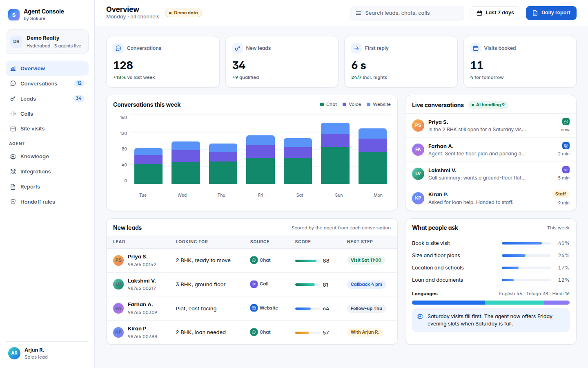The image size is (588, 368).
Task: Click Lakshmi V. voice channel icon in Live conversations
Action: click(x=566, y=170)
